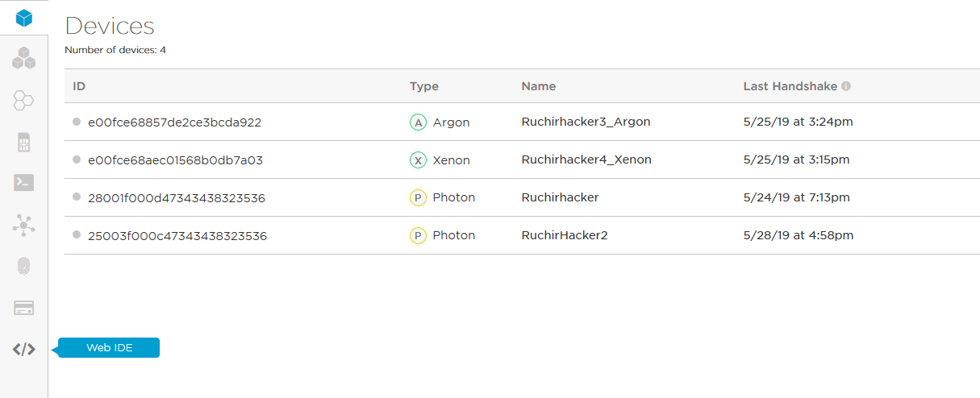
Task: Click the Argon type badge icon
Action: 418,122
